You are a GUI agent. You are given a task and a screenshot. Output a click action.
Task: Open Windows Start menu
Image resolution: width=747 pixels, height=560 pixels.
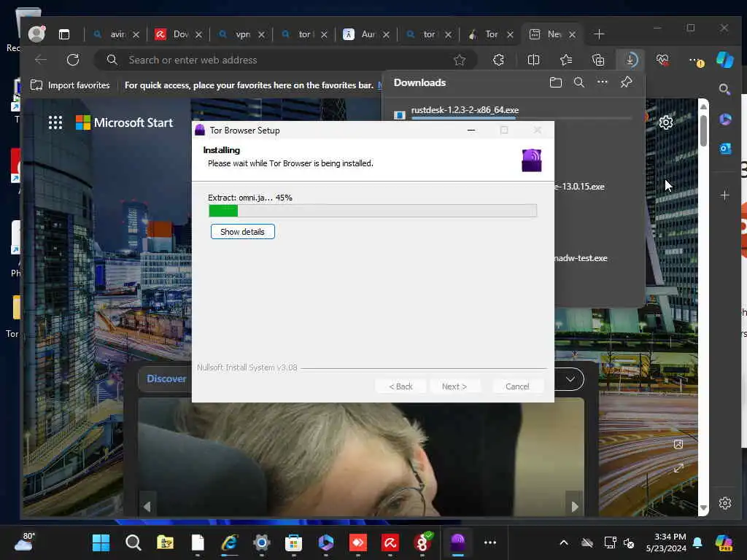tap(101, 542)
